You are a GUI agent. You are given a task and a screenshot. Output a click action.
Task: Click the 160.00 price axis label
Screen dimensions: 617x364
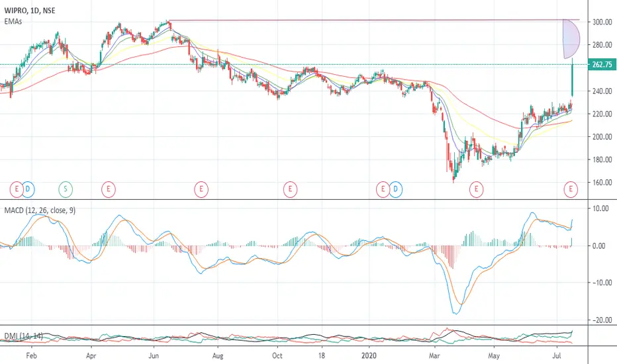pyautogui.click(x=602, y=182)
